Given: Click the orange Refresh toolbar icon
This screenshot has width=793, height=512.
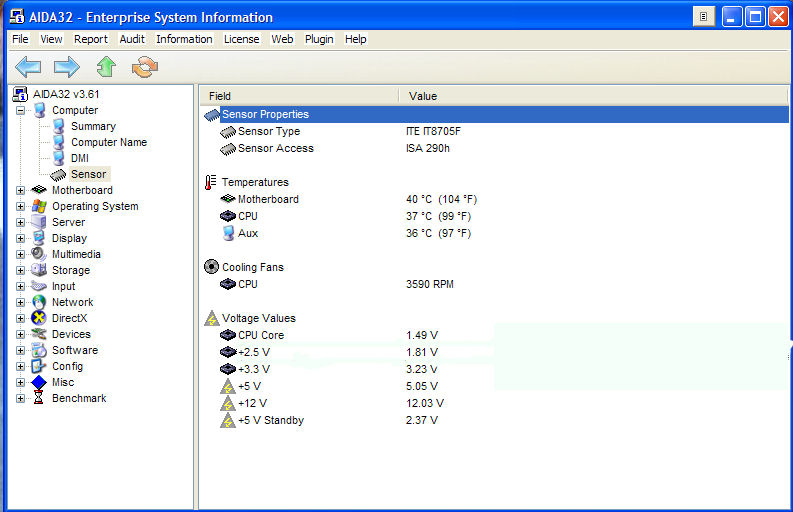Looking at the screenshot, I should [145, 67].
